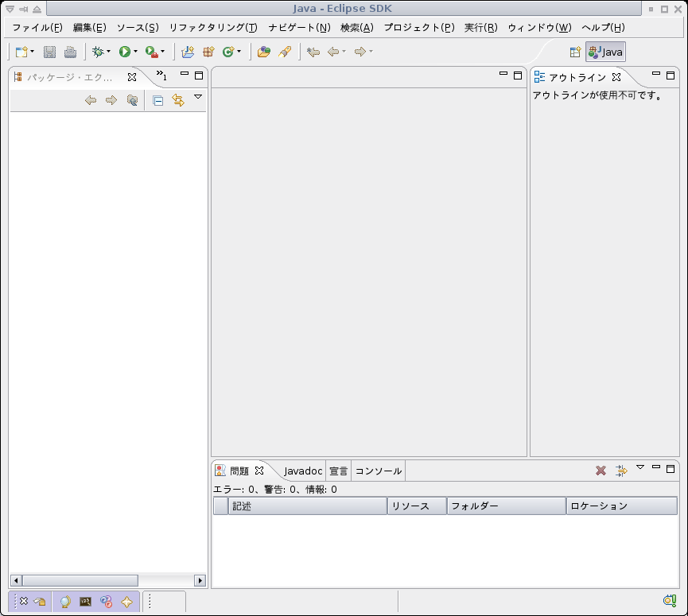Open the ウィンドウ(W) menu

540,28
